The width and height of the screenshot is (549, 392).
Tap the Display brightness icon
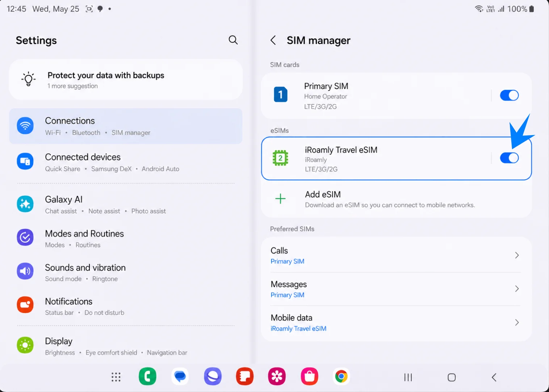point(25,345)
